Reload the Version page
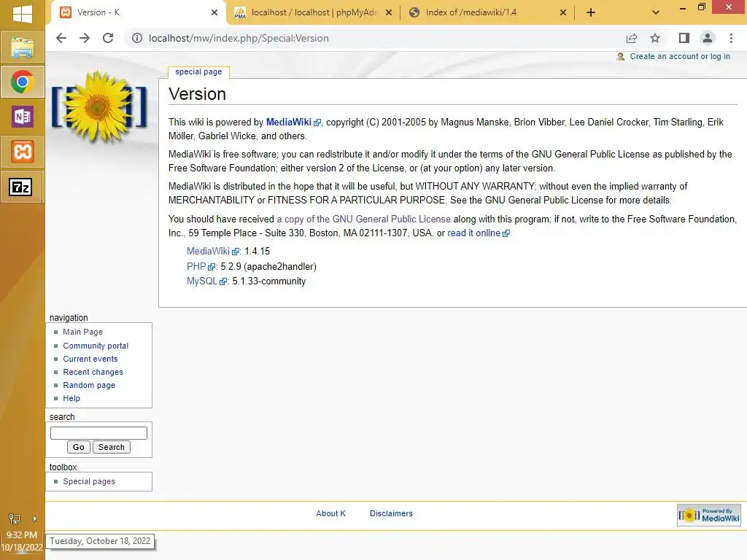 point(108,38)
